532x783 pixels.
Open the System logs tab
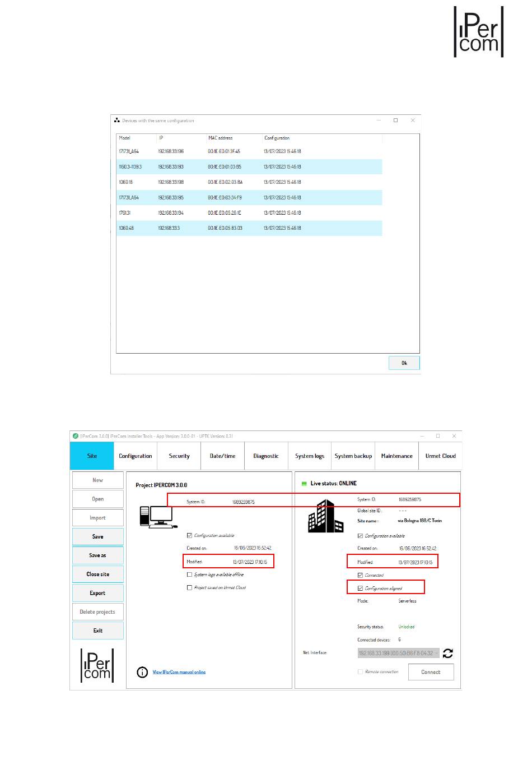(310, 456)
